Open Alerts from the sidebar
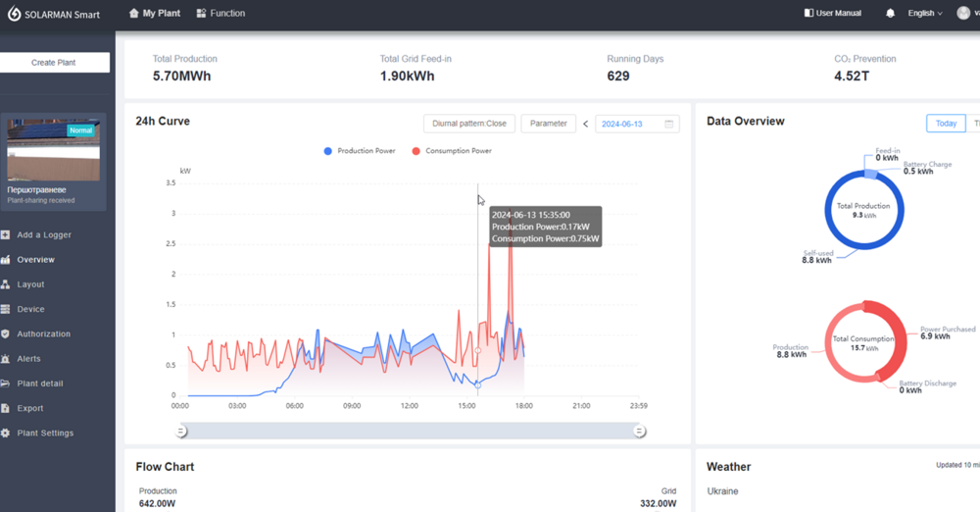Screen dimensions: 980x512 (28, 359)
